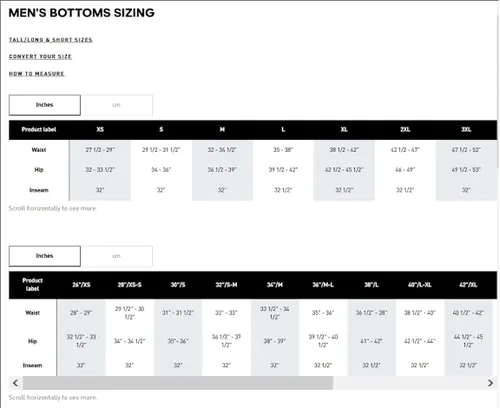The image size is (500, 408).
Task: Click the M size waist cell 32 - 34 1/2"
Action: [222, 150]
